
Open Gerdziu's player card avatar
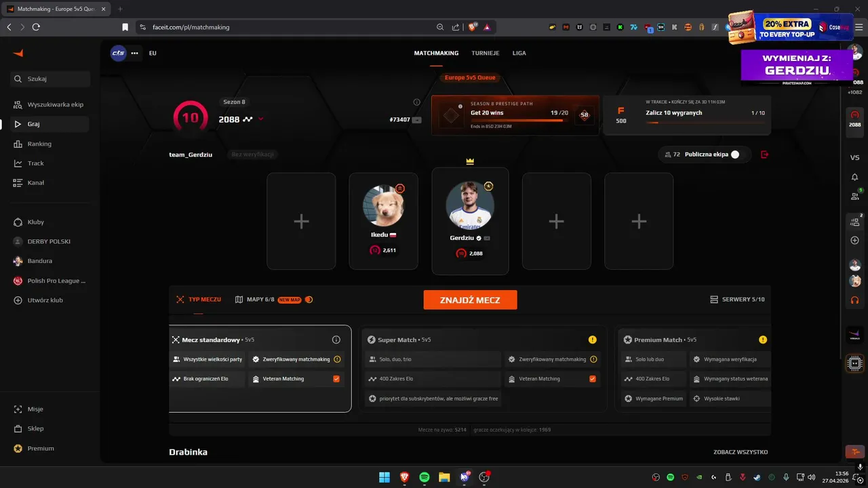click(x=470, y=205)
